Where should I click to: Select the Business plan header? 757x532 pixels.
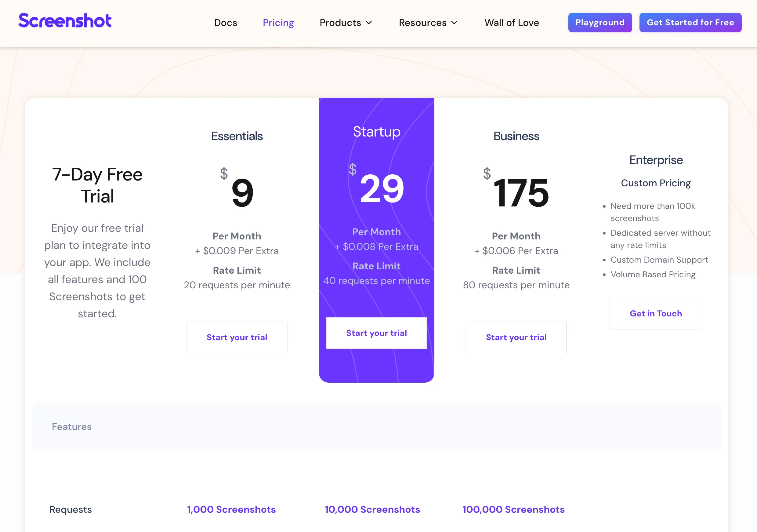pos(516,136)
